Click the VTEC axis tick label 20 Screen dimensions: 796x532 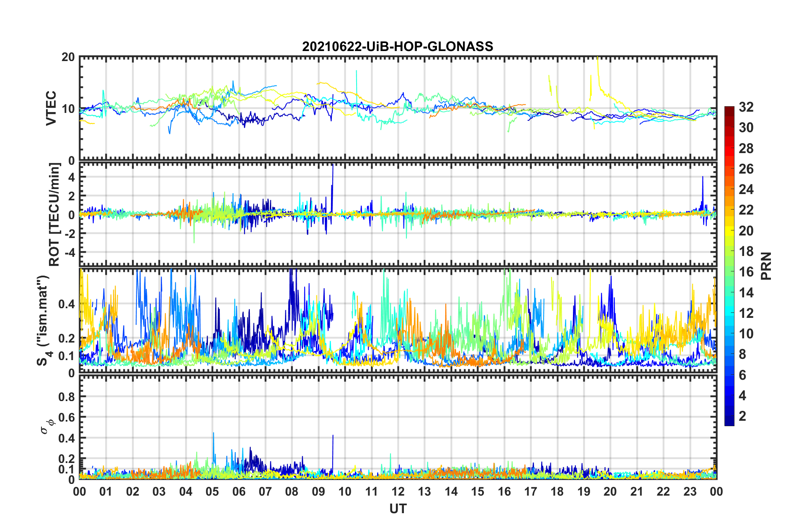68,57
